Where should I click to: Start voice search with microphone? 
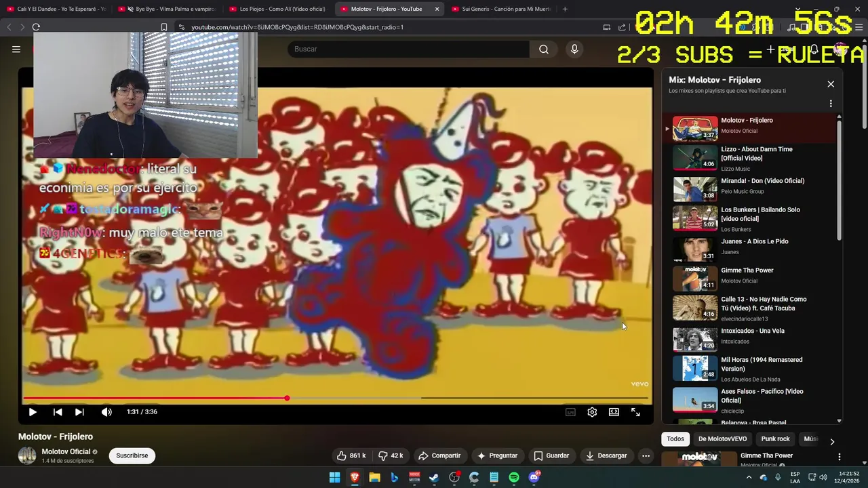(574, 49)
